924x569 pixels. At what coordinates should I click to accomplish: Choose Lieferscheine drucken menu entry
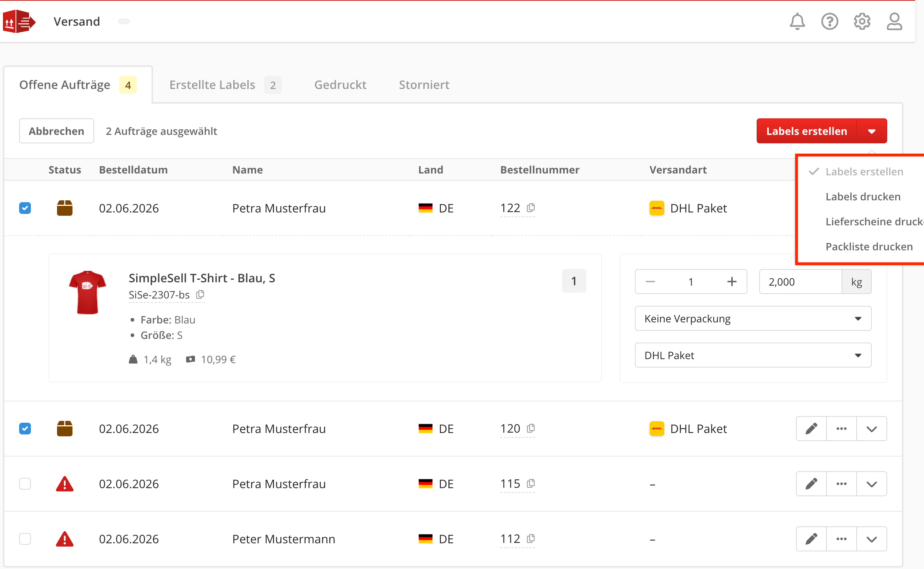pos(875,222)
